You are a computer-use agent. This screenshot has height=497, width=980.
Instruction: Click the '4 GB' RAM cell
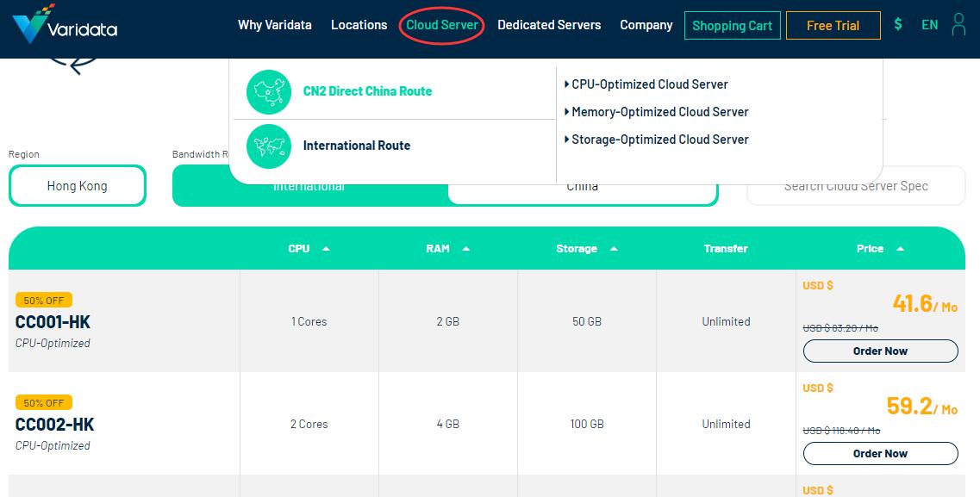tap(447, 424)
